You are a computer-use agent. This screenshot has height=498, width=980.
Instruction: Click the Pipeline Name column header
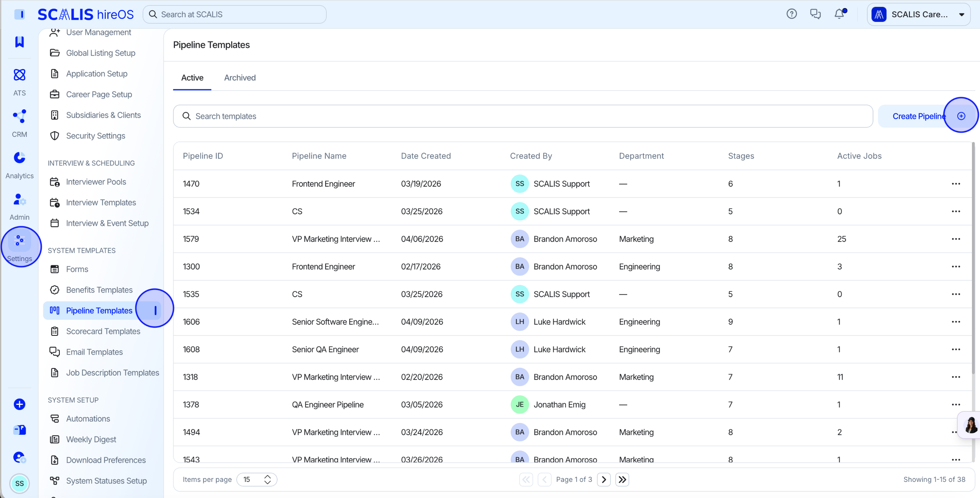(319, 156)
